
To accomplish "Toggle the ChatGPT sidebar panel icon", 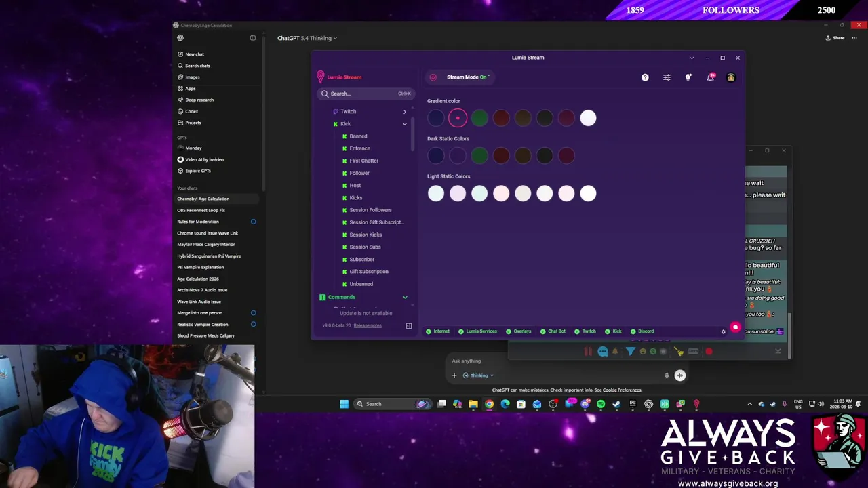I will click(253, 38).
